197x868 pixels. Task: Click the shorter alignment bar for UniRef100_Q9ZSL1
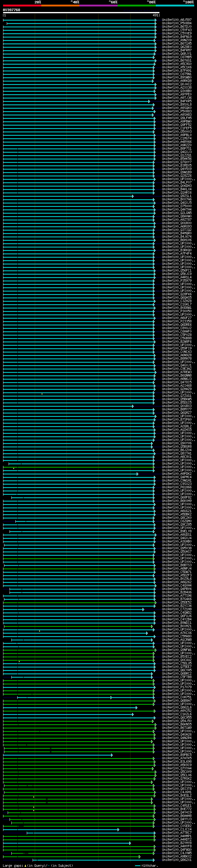pyautogui.click(x=68, y=196)
